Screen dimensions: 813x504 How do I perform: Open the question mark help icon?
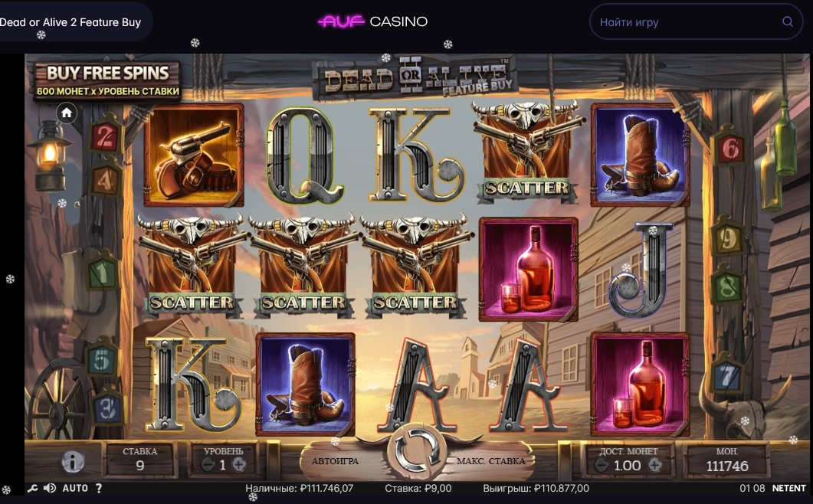pyautogui.click(x=99, y=488)
